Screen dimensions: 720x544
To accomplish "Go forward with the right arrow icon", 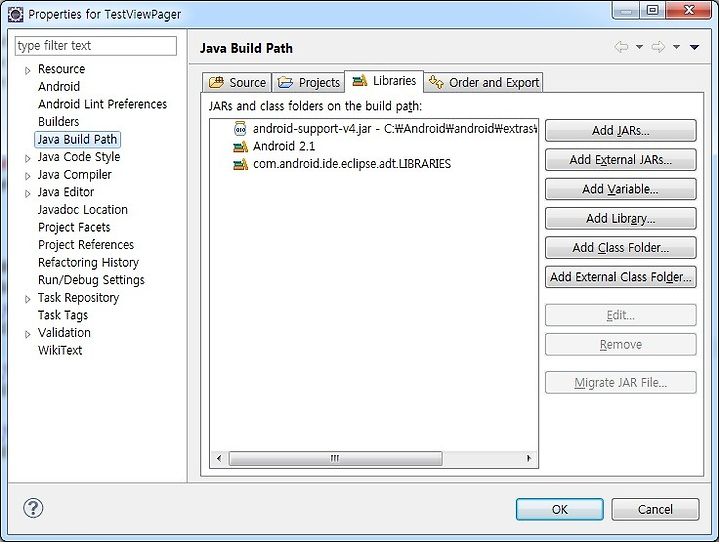I will click(x=658, y=47).
